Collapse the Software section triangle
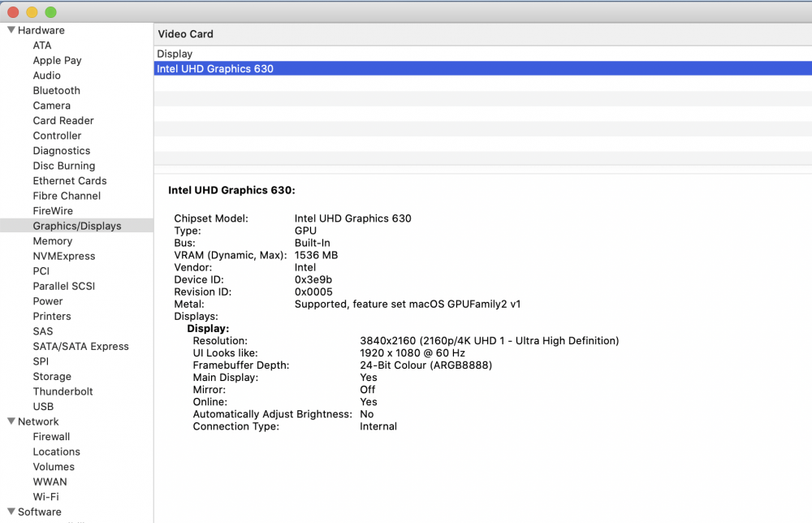812x523 pixels. 11,512
